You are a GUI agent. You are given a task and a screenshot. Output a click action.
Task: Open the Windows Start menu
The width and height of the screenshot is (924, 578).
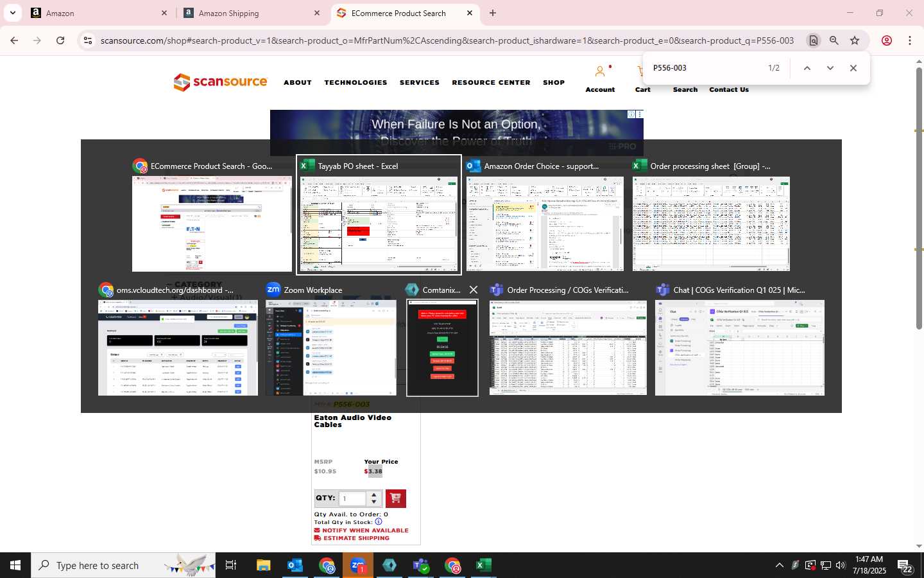15,565
